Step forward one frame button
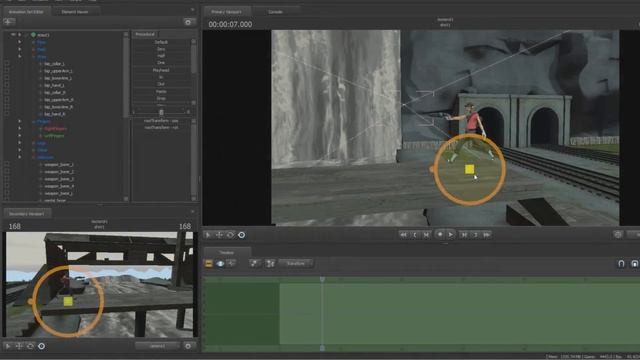Screen dimensions: 640x360 (x=464, y=235)
